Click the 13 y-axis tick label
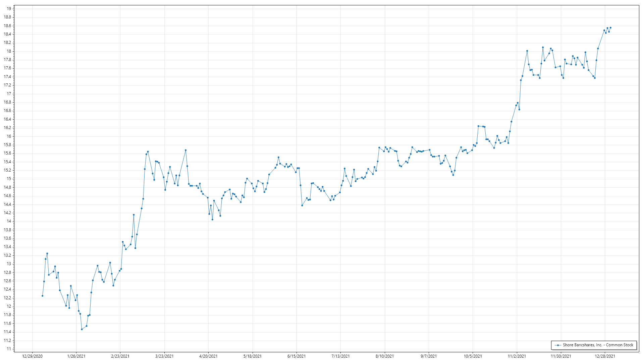The height and width of the screenshot is (362, 644). coord(9,264)
